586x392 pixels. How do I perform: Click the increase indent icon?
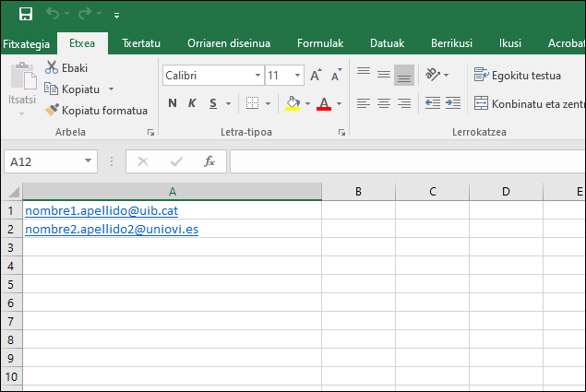tap(453, 103)
